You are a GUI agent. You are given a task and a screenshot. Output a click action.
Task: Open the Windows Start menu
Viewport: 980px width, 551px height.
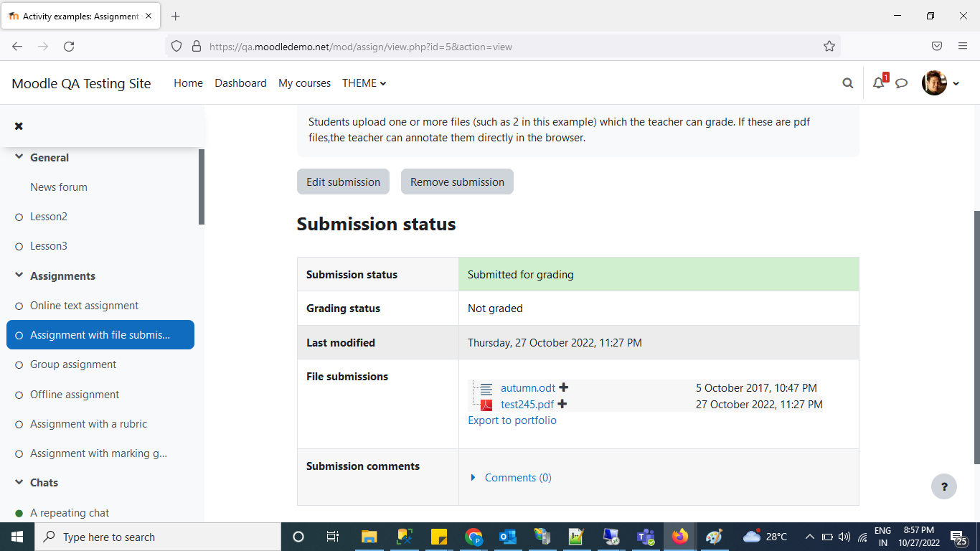coord(17,537)
